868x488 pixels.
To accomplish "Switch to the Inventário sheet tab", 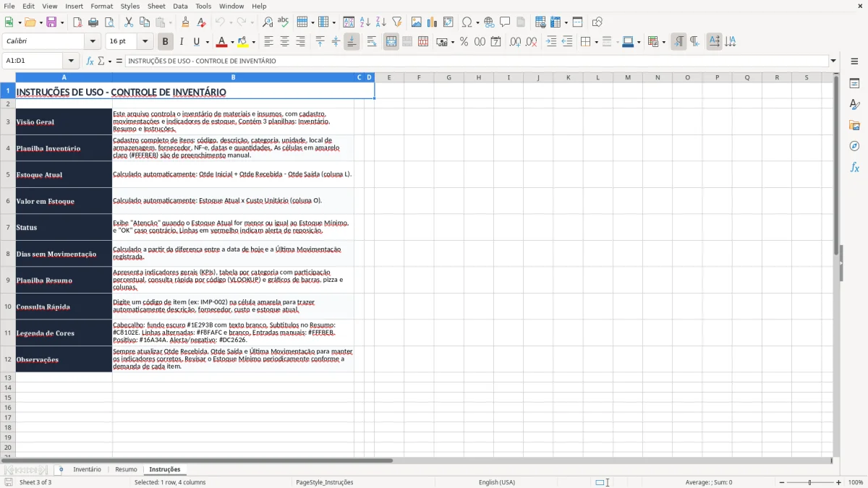I will 88,469.
